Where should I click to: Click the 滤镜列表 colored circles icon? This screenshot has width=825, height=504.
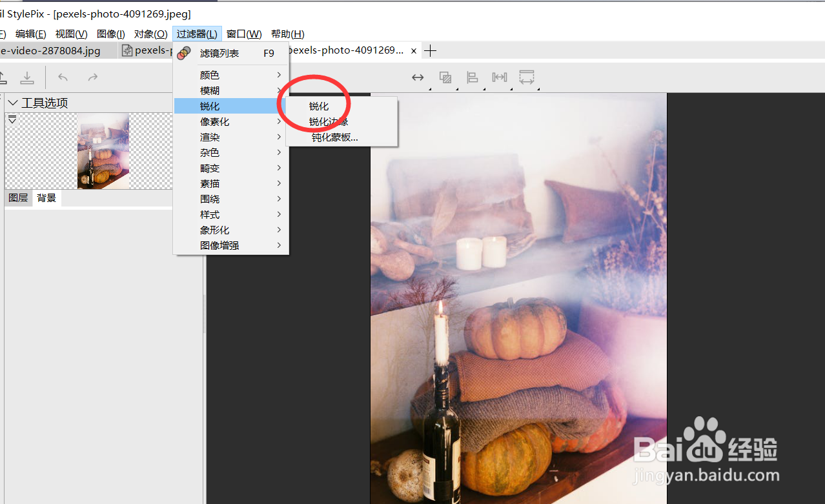click(x=184, y=54)
